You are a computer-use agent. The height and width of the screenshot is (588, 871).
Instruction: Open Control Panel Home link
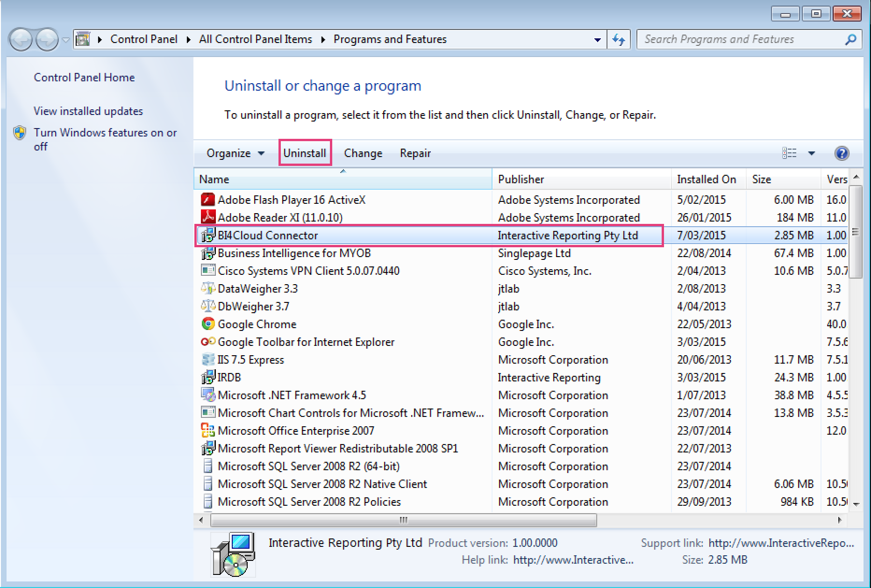(84, 78)
